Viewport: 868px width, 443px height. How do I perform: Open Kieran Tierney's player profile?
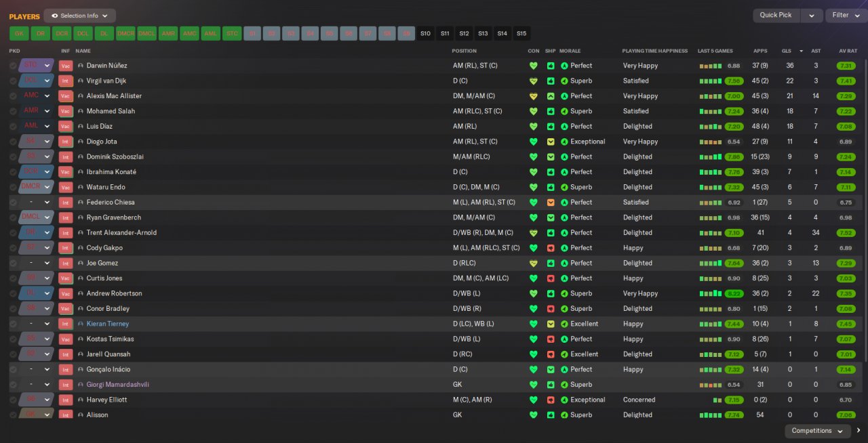tap(108, 324)
